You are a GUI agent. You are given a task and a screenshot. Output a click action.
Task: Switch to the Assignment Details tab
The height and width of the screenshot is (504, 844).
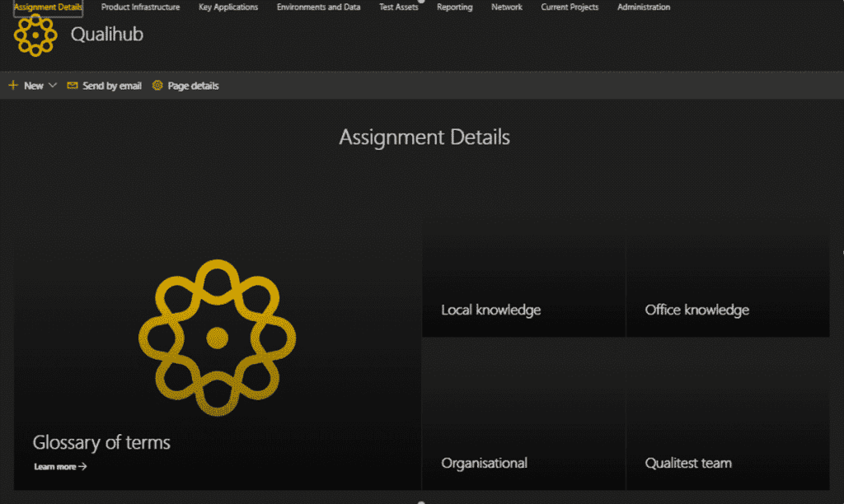pos(47,5)
